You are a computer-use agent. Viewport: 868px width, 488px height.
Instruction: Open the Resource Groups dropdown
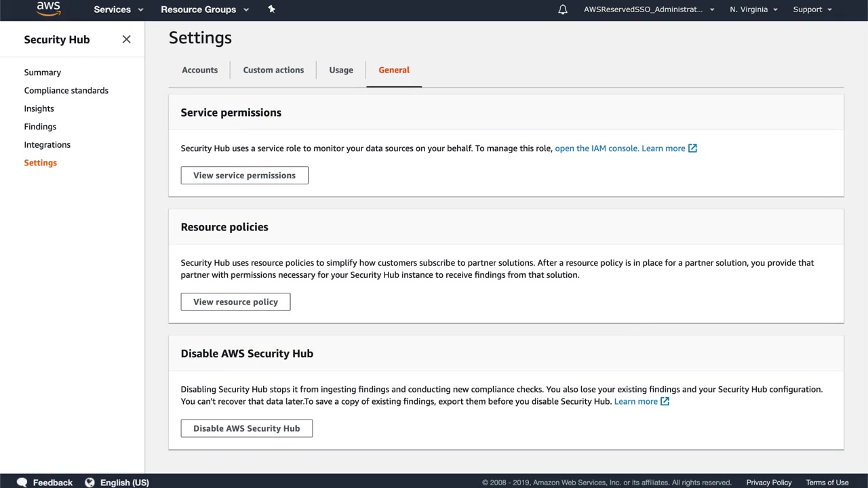pos(205,9)
